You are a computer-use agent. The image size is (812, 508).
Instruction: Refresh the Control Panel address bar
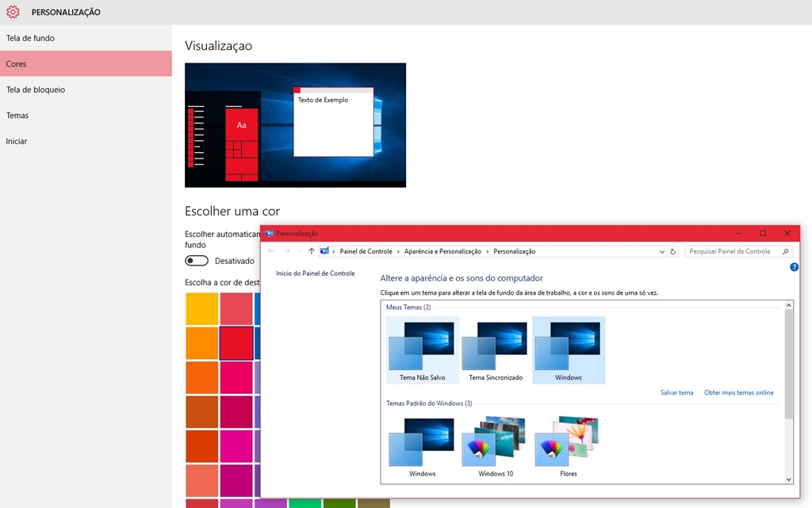tap(672, 251)
